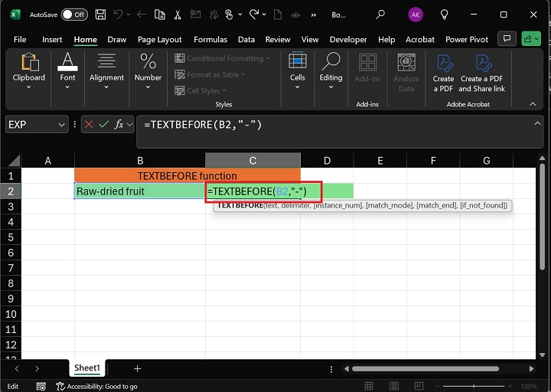Click Create a PDF and Share link
The width and height of the screenshot is (551, 392).
(x=482, y=73)
